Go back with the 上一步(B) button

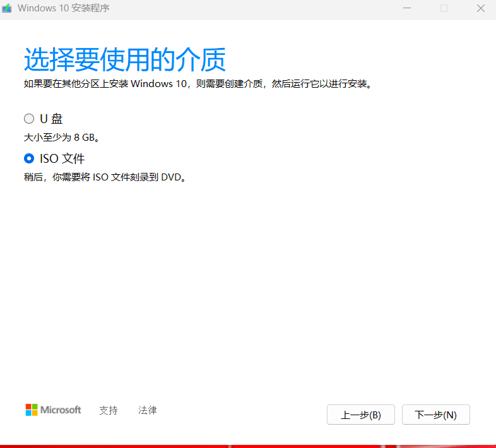360,415
